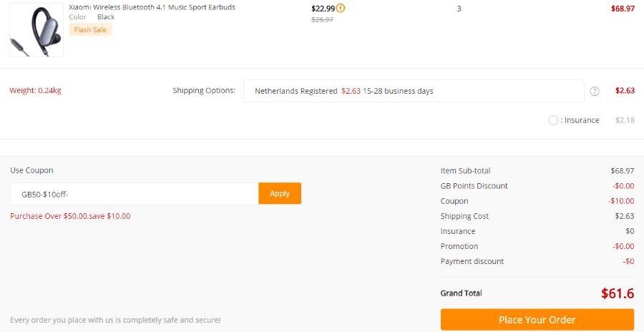
Task: Select the Insurance radio button
Action: (553, 120)
